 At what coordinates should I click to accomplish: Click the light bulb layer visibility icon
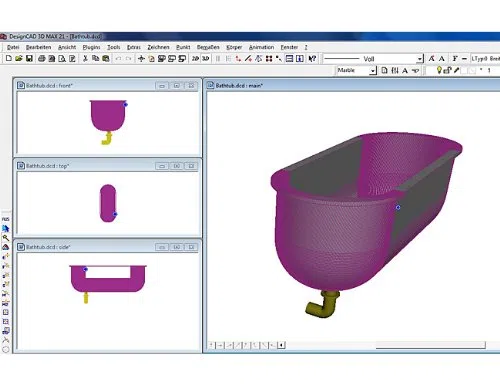pos(439,70)
